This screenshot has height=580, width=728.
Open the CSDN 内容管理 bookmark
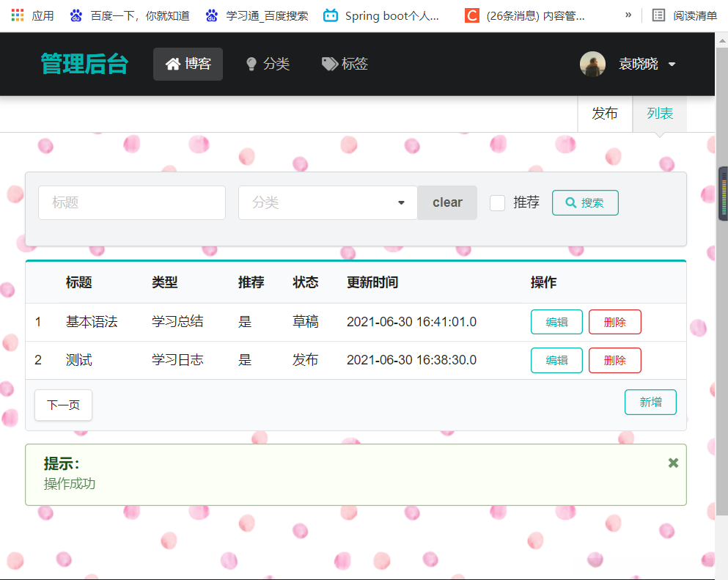pos(525,16)
